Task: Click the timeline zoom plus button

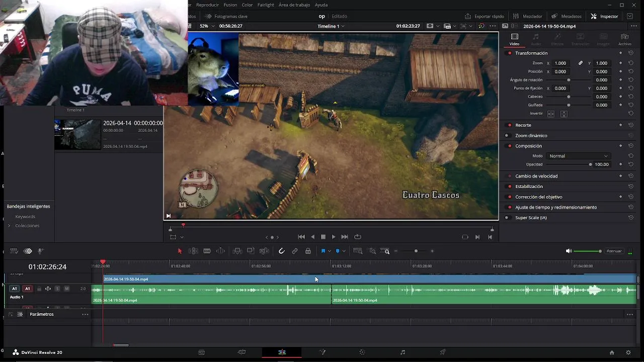Action: [x=432, y=251]
